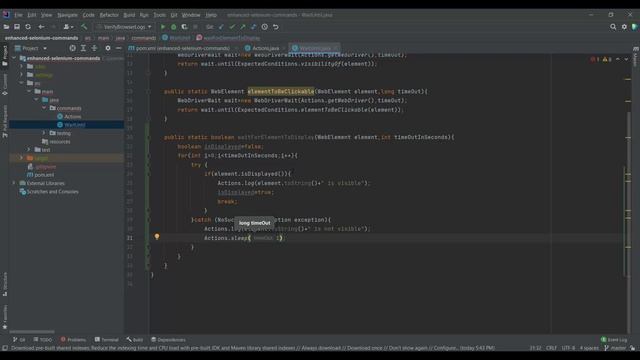The width and height of the screenshot is (640, 360).
Task: Switch to Actions.java editor tab
Action: [x=262, y=48]
